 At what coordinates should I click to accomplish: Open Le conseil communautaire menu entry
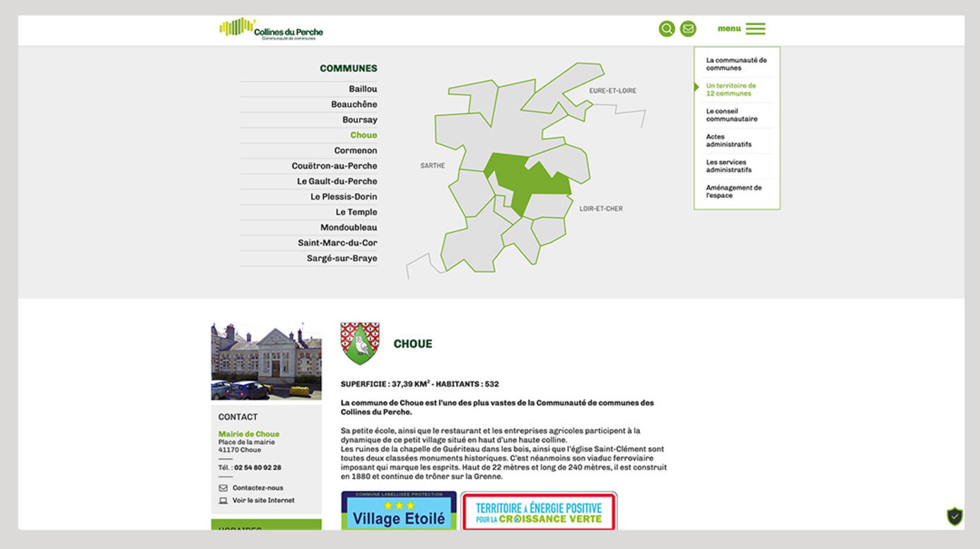coord(731,115)
